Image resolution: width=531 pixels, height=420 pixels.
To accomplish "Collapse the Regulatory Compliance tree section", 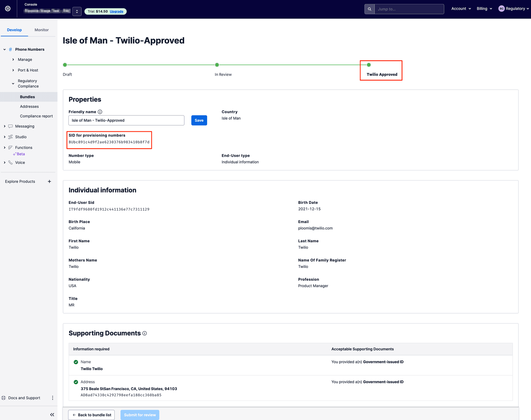I will point(13,84).
